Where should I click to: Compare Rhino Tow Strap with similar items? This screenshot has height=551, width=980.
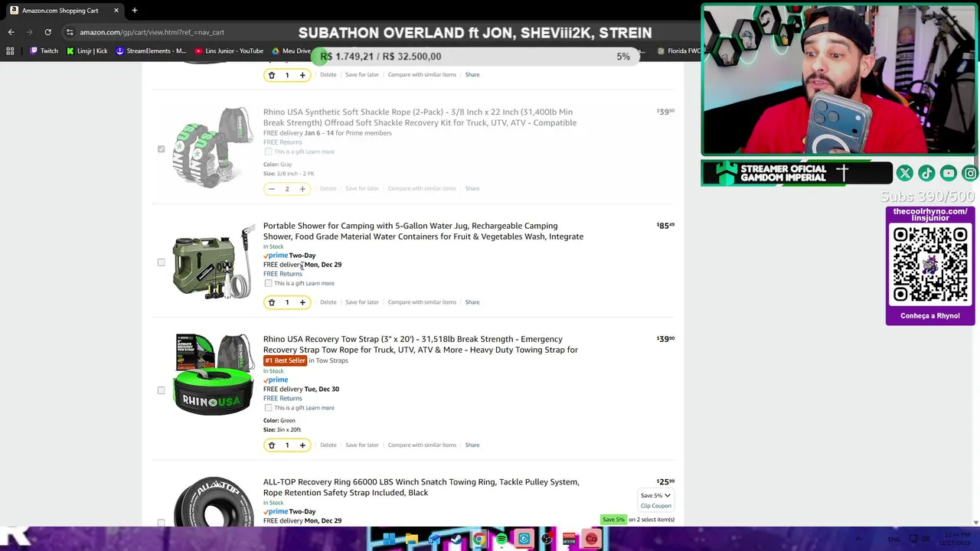click(422, 445)
